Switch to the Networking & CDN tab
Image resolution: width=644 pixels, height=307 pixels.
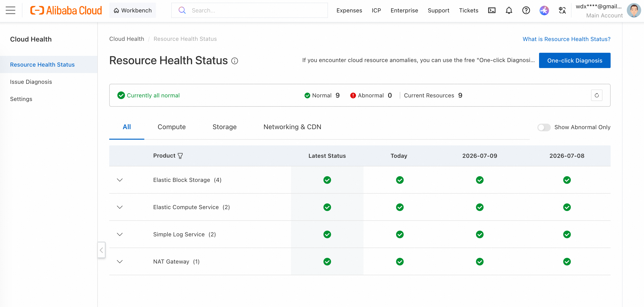(292, 127)
